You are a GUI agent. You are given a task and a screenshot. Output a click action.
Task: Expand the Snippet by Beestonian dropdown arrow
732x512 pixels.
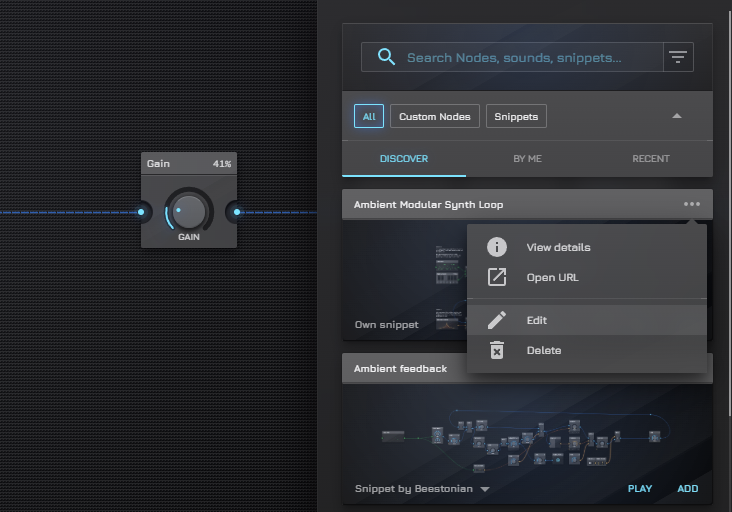[x=485, y=490]
